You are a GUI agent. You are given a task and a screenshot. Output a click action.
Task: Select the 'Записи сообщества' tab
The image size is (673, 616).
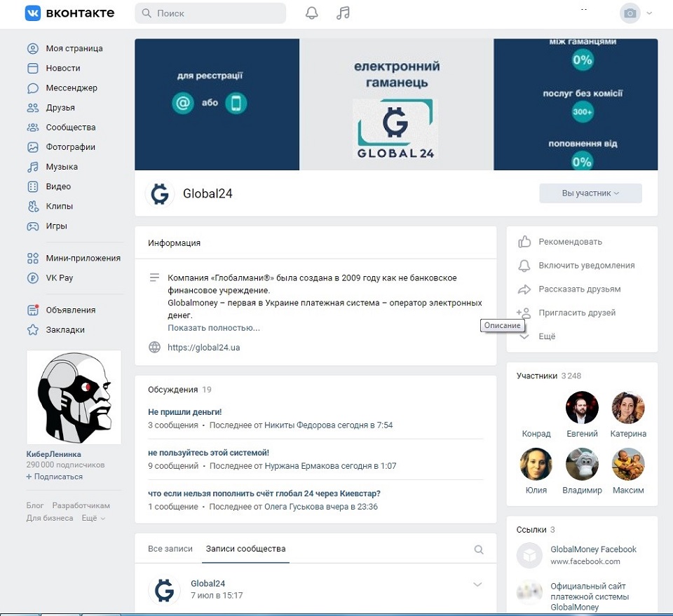tap(245, 549)
